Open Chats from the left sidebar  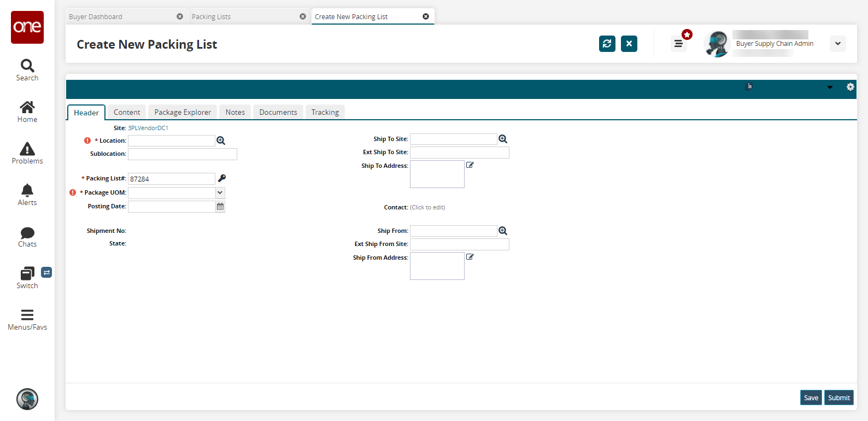27,236
